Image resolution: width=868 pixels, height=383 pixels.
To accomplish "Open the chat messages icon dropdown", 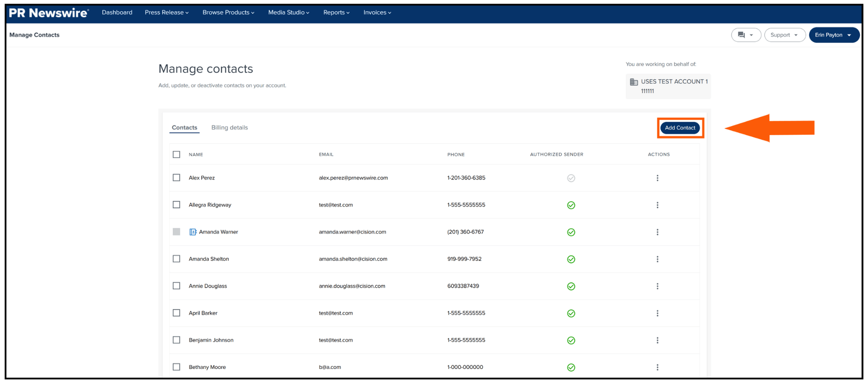I will coord(746,35).
